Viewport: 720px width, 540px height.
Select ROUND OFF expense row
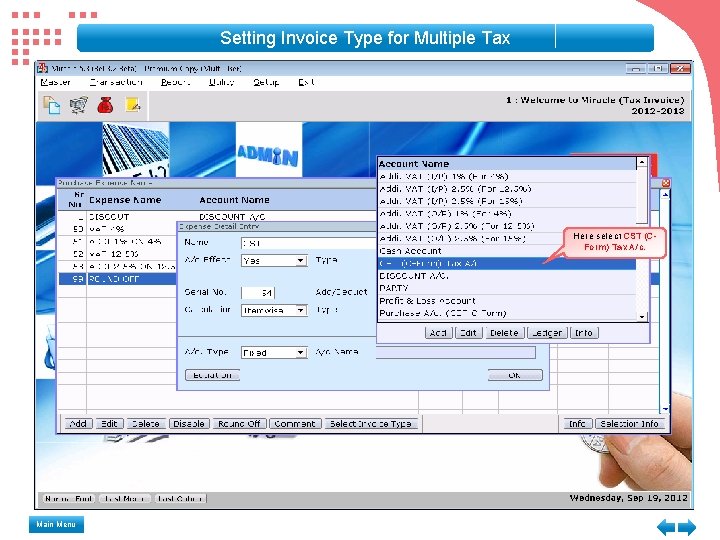[x=118, y=279]
